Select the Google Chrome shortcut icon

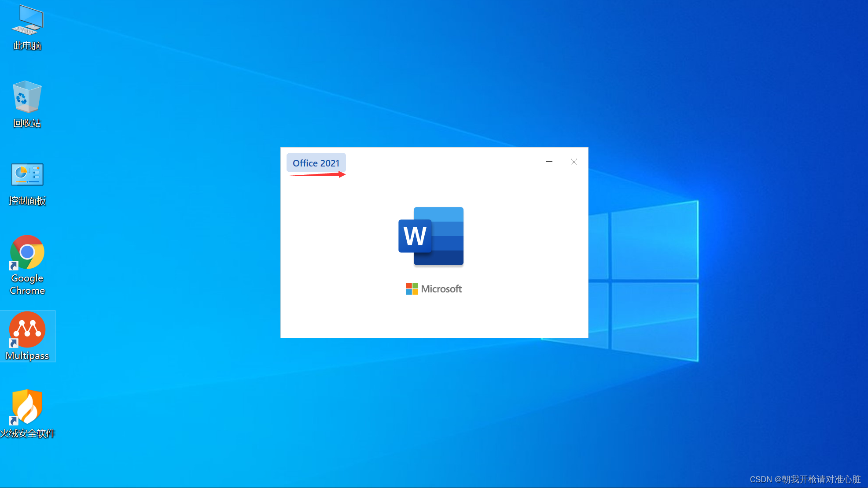click(x=27, y=252)
